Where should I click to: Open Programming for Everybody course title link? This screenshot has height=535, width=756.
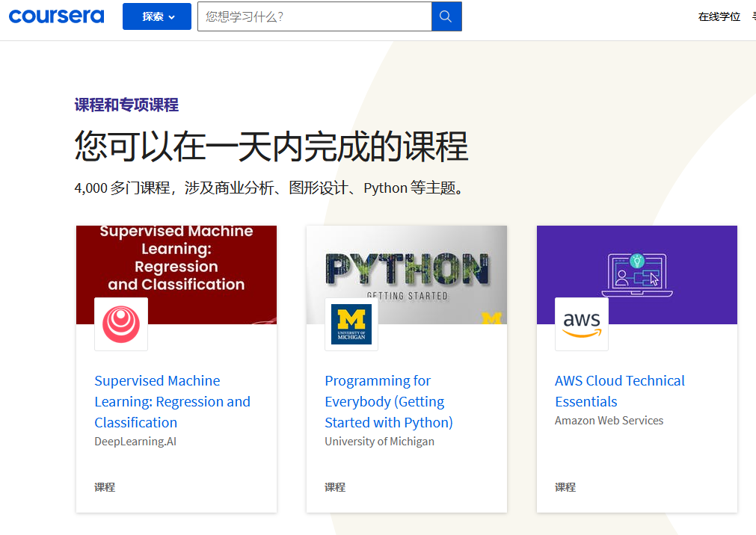(x=389, y=401)
